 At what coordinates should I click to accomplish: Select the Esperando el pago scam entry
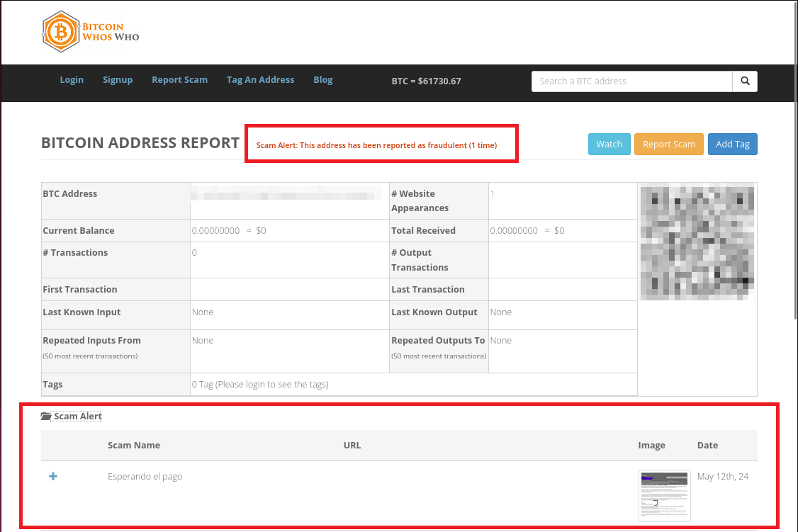tap(145, 477)
